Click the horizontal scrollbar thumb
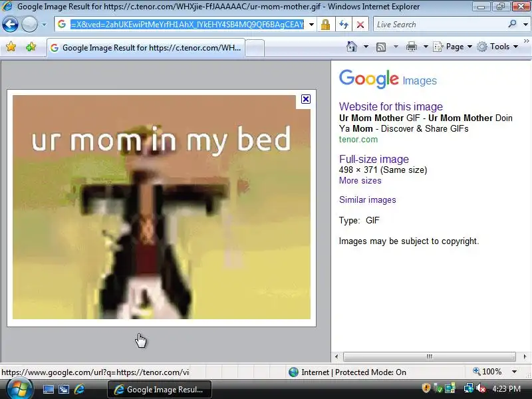 429,356
